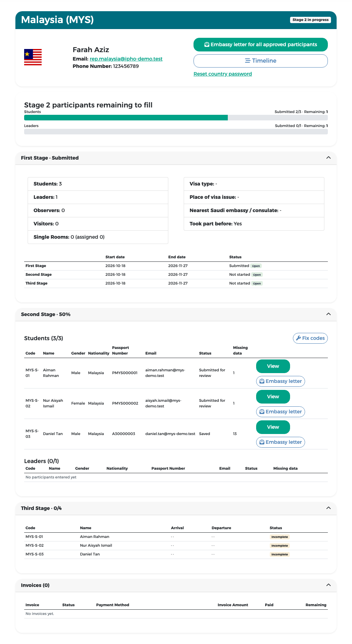The height and width of the screenshot is (644, 352).
Task: View student Nur Aisyah Ismail's record
Action: (x=273, y=397)
